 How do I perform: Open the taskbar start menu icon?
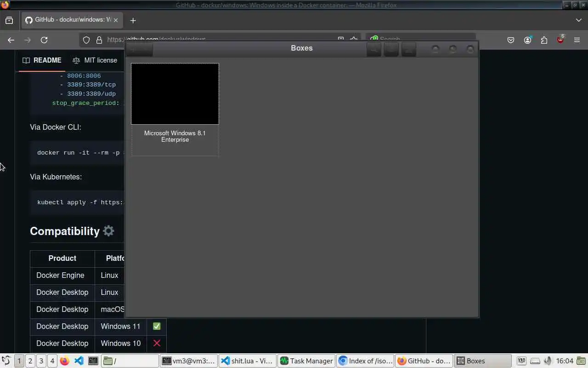[x=6, y=361]
